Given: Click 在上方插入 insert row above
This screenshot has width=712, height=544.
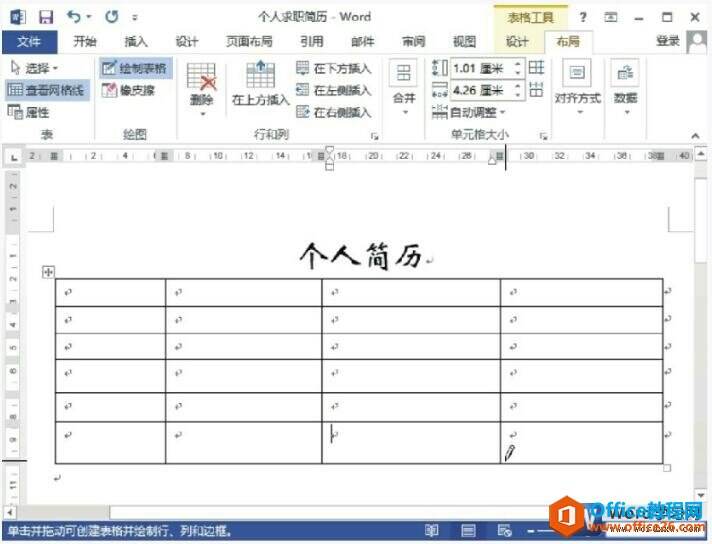Looking at the screenshot, I should pyautogui.click(x=261, y=84).
